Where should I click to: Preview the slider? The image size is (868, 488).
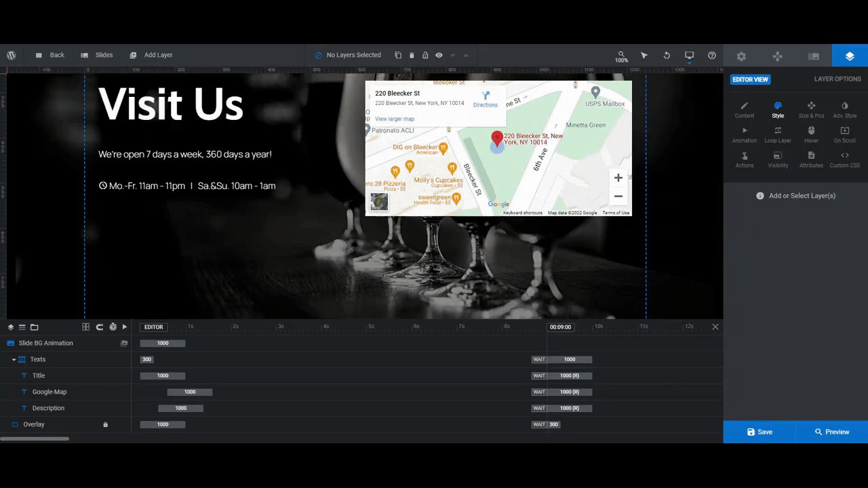tap(832, 432)
